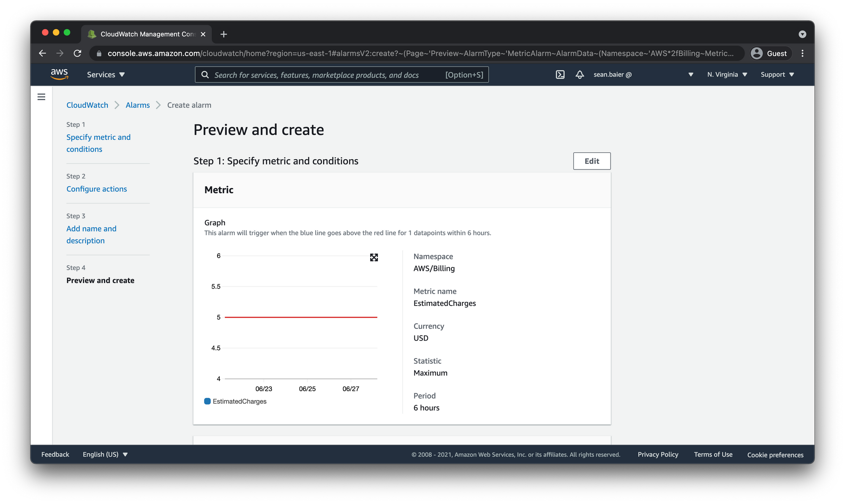Open the hamburger navigation menu

point(41,97)
